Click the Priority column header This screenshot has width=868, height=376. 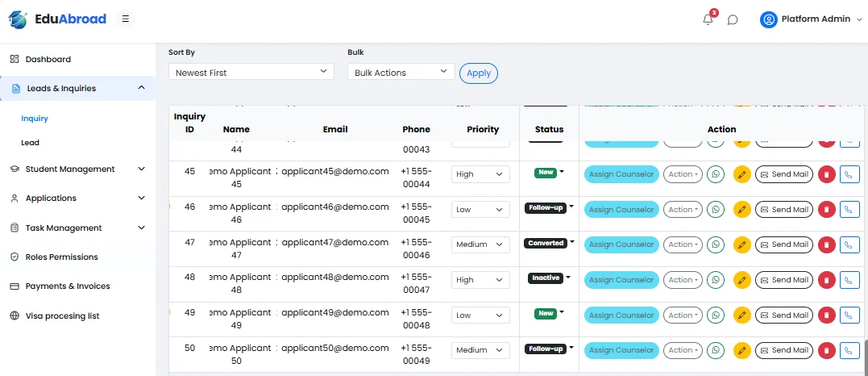pyautogui.click(x=483, y=129)
